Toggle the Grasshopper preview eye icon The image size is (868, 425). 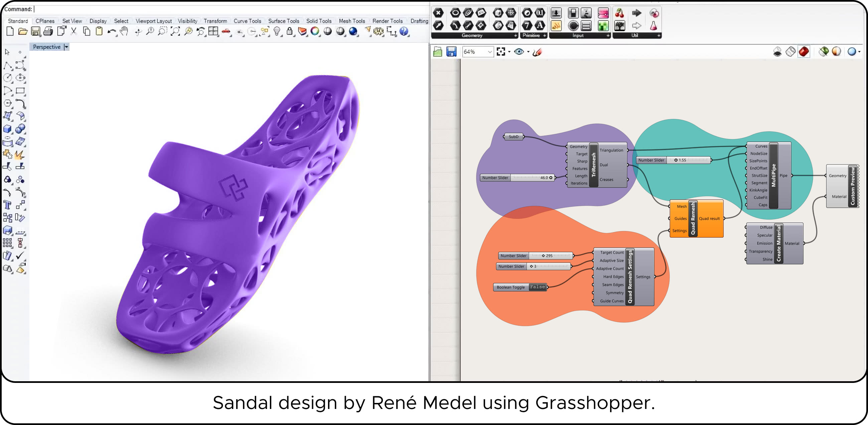pyautogui.click(x=519, y=51)
